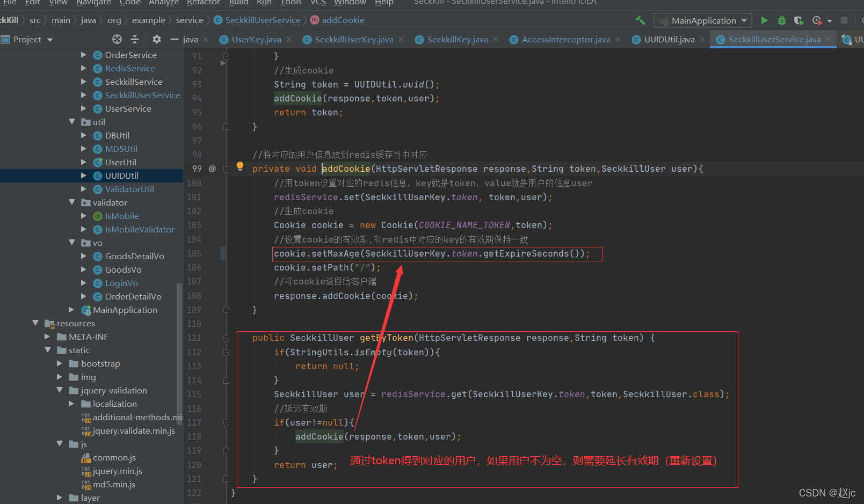Image resolution: width=864 pixels, height=504 pixels.
Task: Click the 'java' breadcrumb
Action: click(89, 20)
